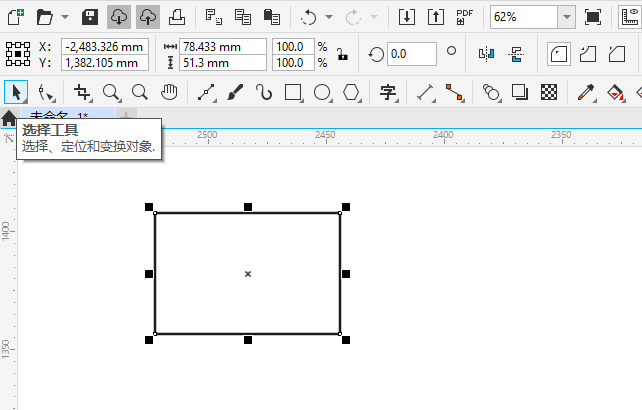Toggle the round corner option
This screenshot has height=410, width=642.
(559, 54)
